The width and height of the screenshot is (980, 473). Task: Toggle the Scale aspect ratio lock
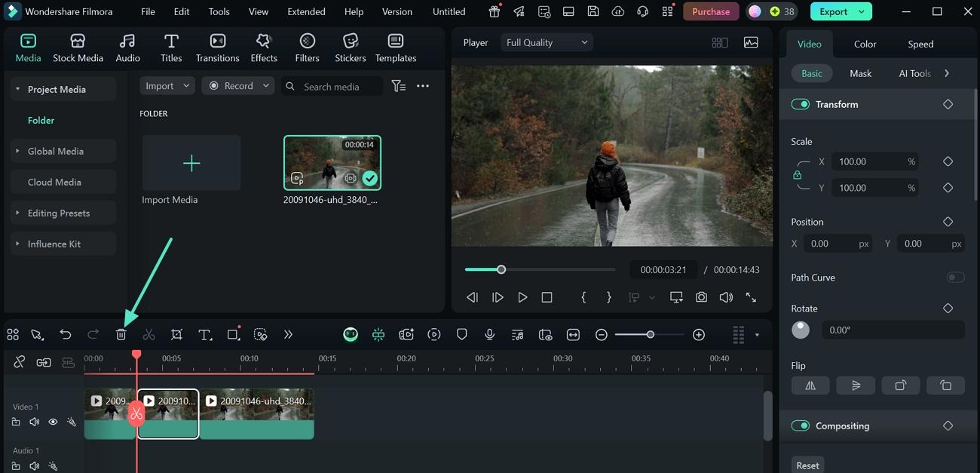coord(797,175)
